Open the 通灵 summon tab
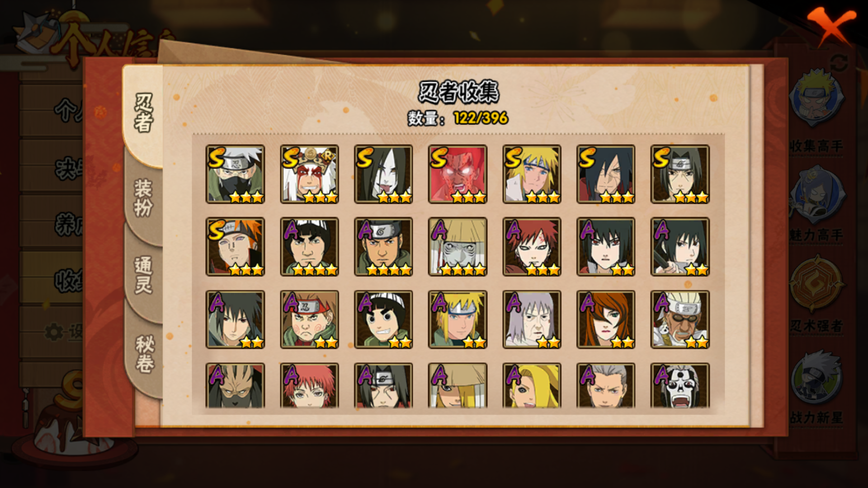Viewport: 868px width, 488px height. pyautogui.click(x=144, y=275)
